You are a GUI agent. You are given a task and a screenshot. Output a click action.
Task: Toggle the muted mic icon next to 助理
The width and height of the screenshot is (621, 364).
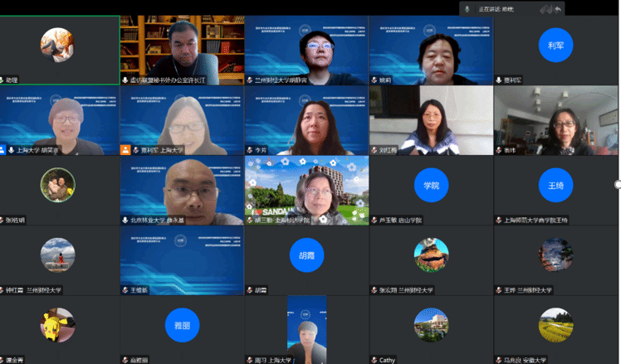coord(2,80)
